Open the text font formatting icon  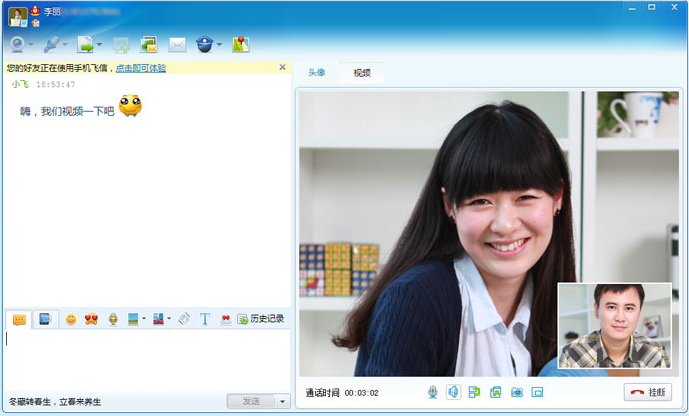(205, 319)
